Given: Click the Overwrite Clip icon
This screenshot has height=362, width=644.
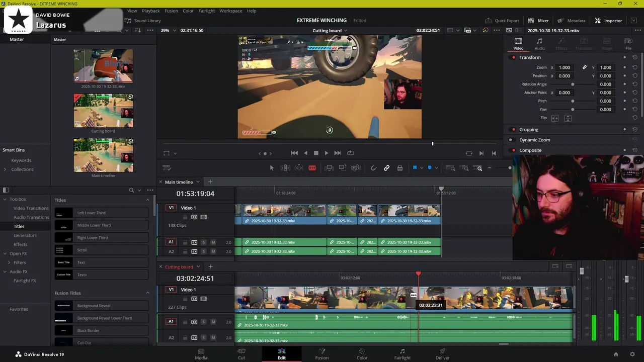Looking at the screenshot, I should pyautogui.click(x=343, y=168).
